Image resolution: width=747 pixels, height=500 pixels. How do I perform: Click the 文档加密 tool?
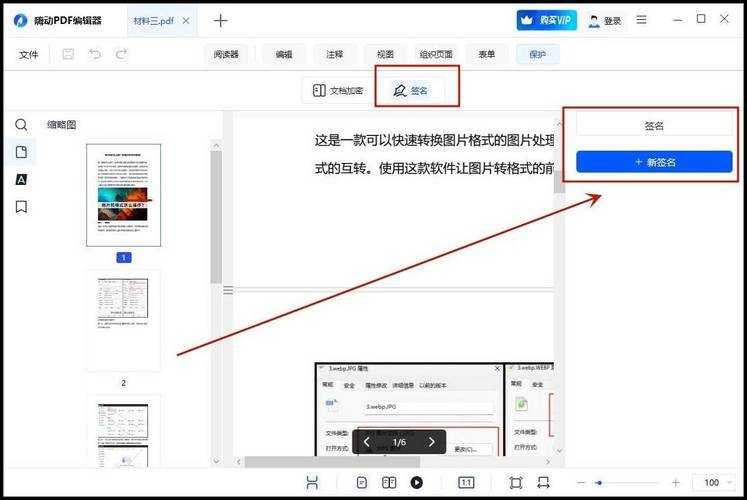(x=338, y=90)
